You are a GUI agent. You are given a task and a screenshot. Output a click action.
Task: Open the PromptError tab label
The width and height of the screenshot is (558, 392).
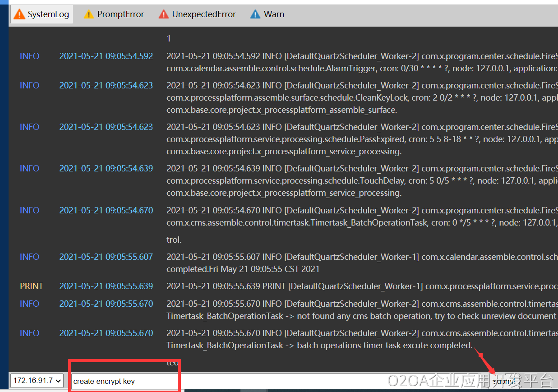pyautogui.click(x=120, y=14)
